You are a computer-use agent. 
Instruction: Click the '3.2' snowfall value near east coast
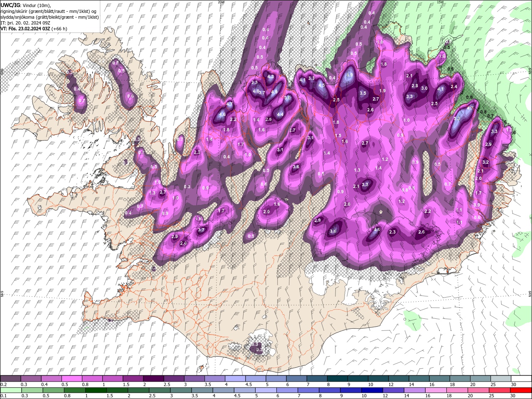[x=485, y=162]
